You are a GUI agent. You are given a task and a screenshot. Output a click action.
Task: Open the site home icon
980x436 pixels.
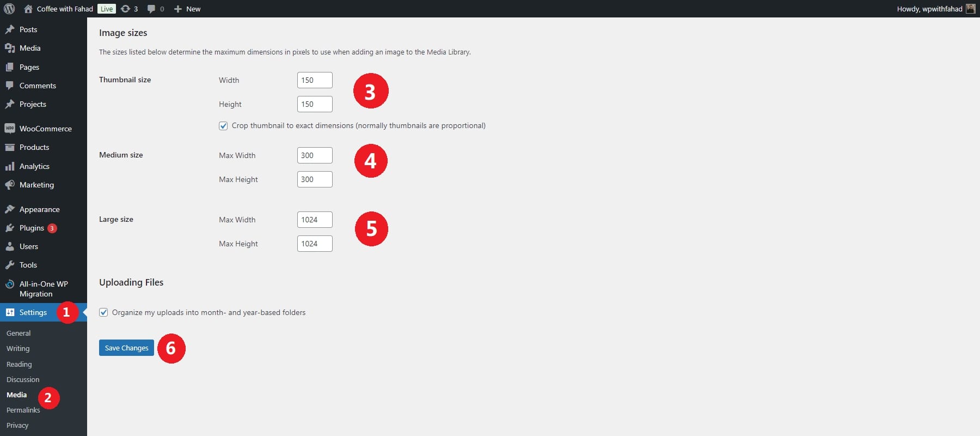coord(28,9)
